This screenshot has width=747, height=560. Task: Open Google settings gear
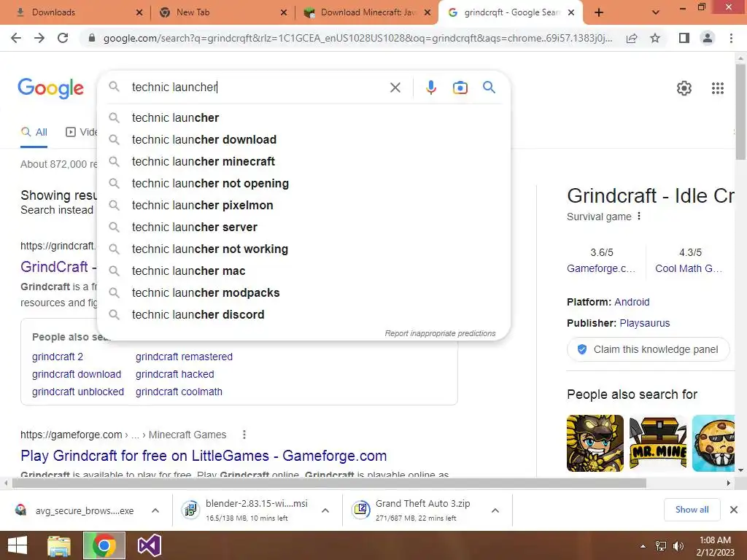click(x=684, y=88)
